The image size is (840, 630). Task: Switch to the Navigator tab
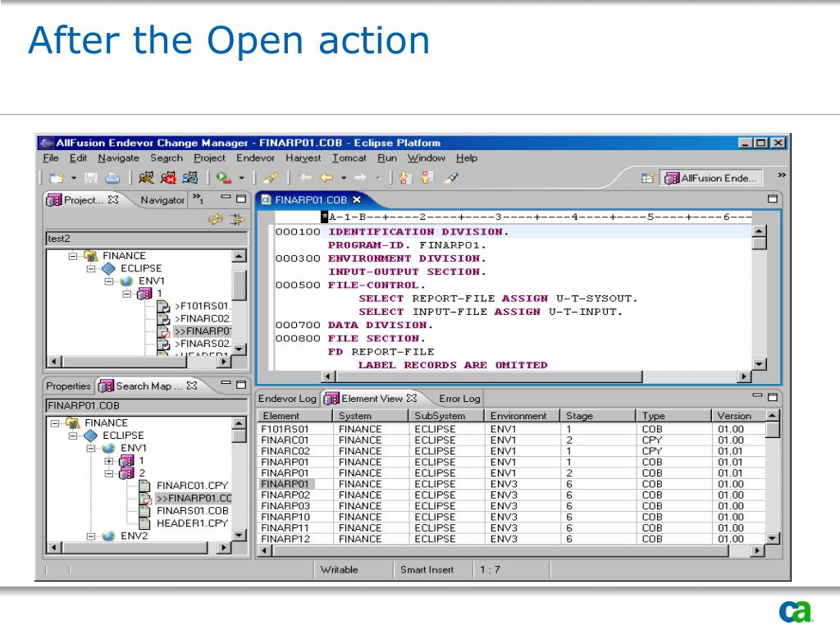[162, 200]
